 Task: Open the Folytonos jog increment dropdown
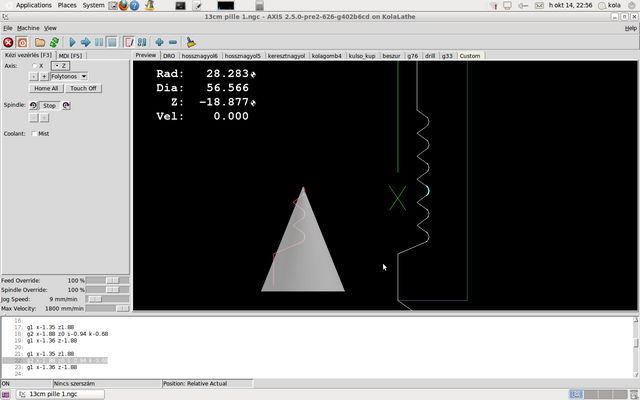[x=69, y=76]
